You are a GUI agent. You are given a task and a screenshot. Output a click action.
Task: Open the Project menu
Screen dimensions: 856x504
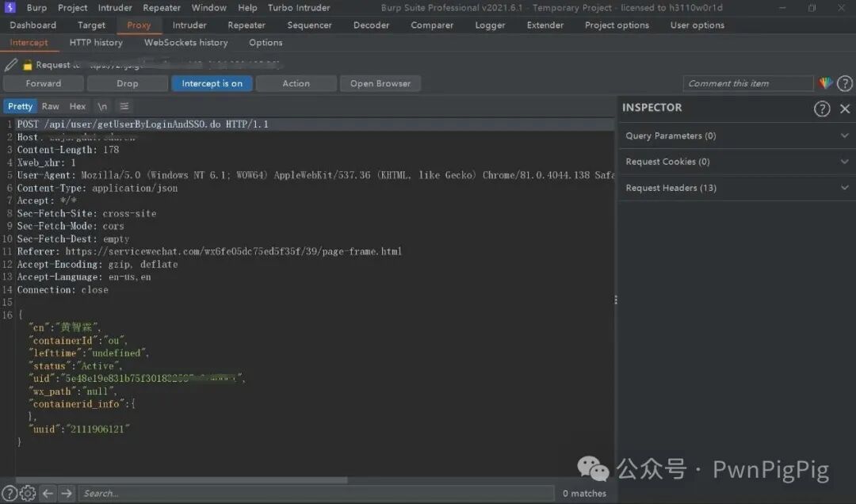73,8
